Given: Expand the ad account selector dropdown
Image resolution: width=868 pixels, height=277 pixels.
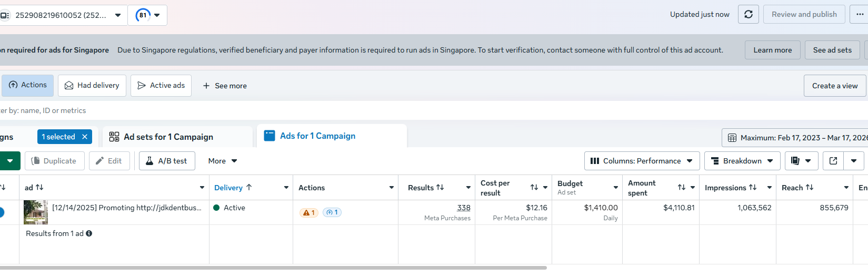Looking at the screenshot, I should pos(118,15).
